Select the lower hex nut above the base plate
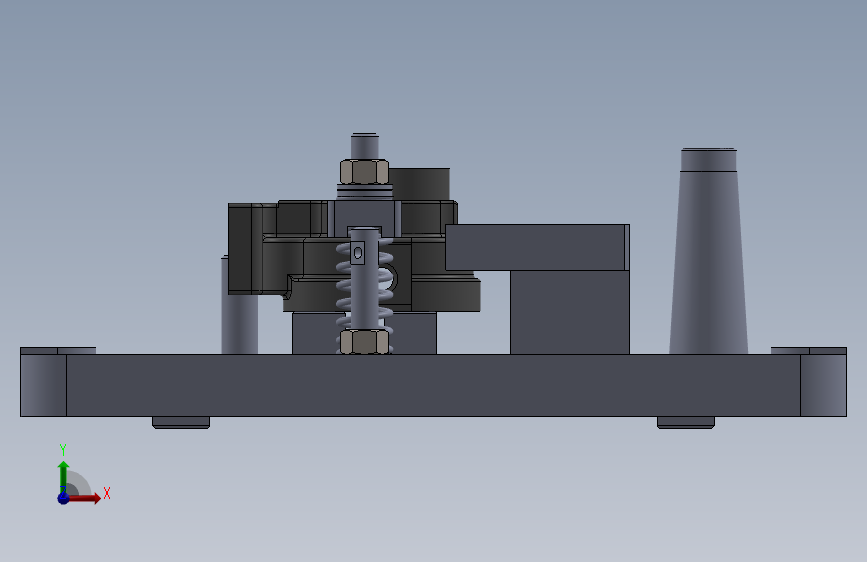The height and width of the screenshot is (562, 867). click(364, 341)
